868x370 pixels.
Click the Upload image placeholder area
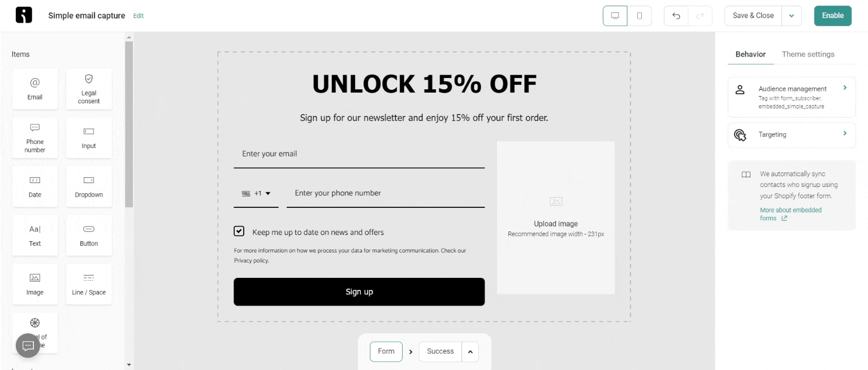tap(555, 217)
